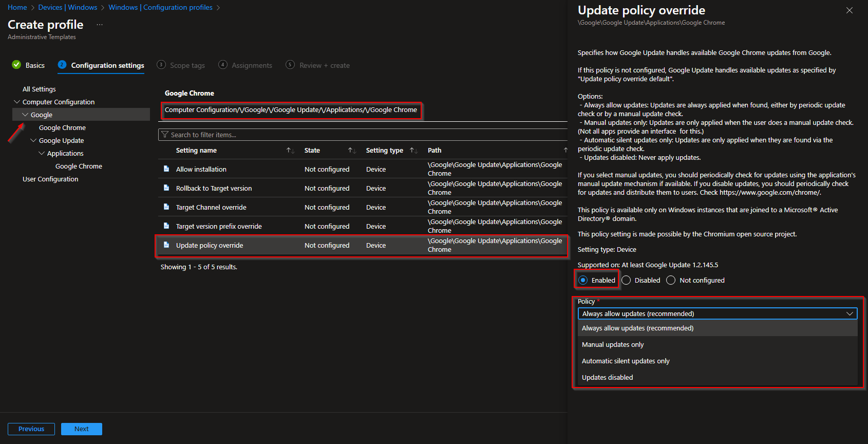Click step 4 circle icon for Assignments

(223, 65)
